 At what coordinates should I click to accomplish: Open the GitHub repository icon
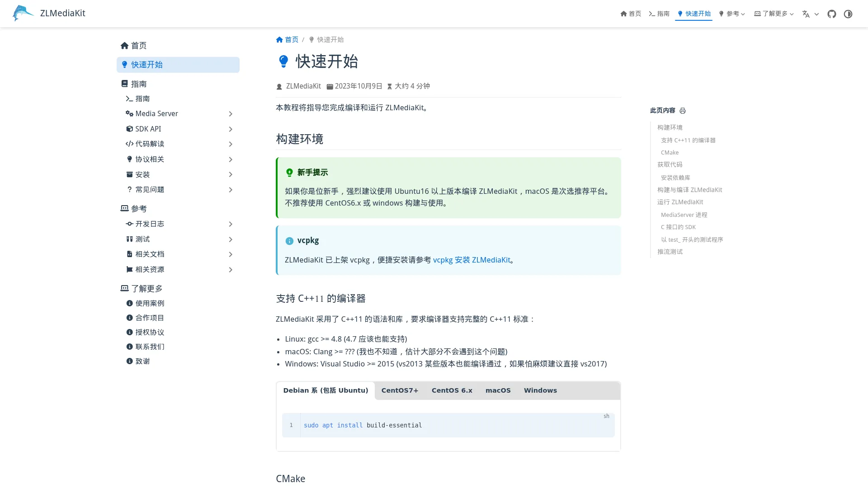point(832,14)
